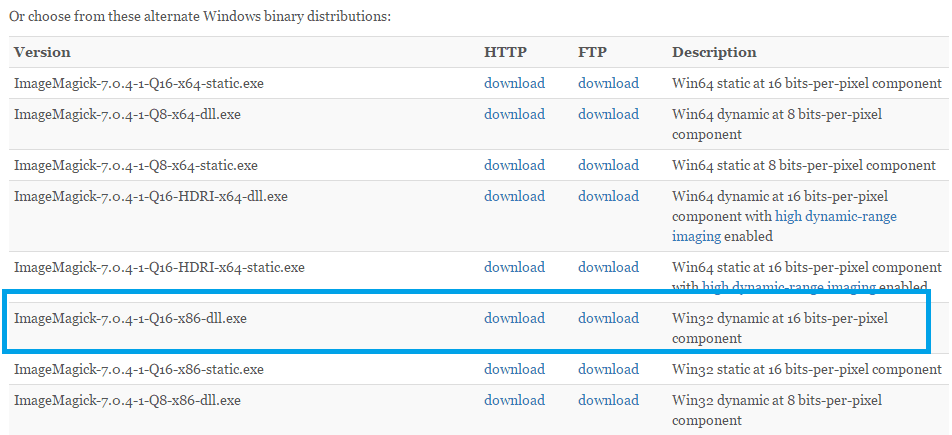This screenshot has height=435, width=952.
Task: Get Q16-HDRI-x64-dll.exe via HTTP download
Action: pos(514,196)
